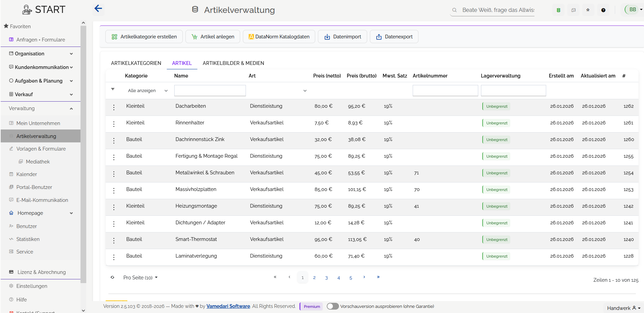Open the windows/layout icon near profile
This screenshot has height=313, width=644.
point(573,10)
